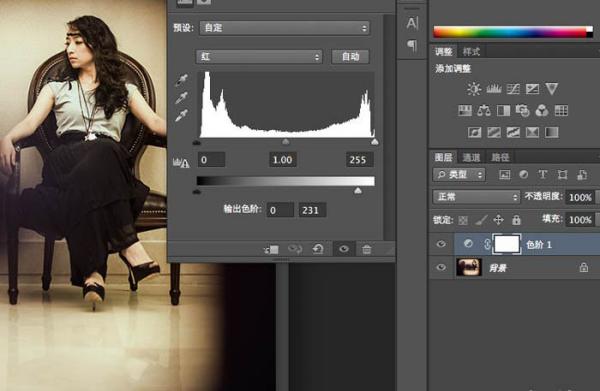600x391 pixels.
Task: Delete the adjustment layer trash icon
Action: [367, 249]
